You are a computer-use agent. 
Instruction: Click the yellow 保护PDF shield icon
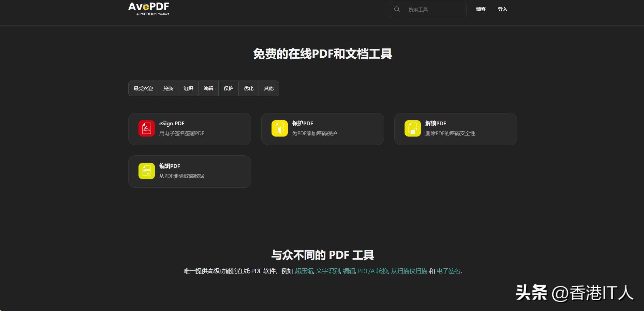coord(280,128)
